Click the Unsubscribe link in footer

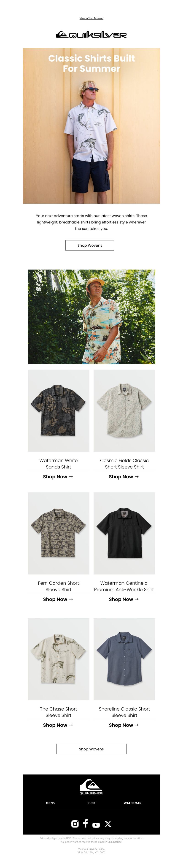(115, 842)
